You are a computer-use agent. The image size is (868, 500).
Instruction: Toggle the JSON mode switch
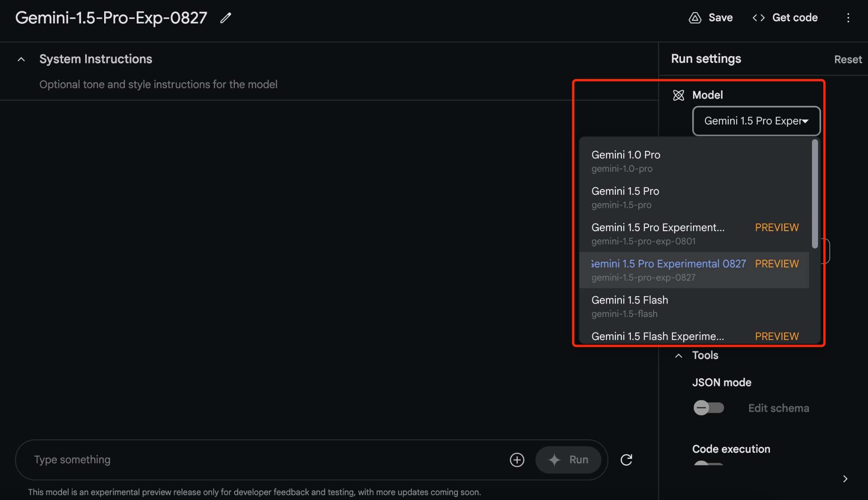tap(708, 408)
